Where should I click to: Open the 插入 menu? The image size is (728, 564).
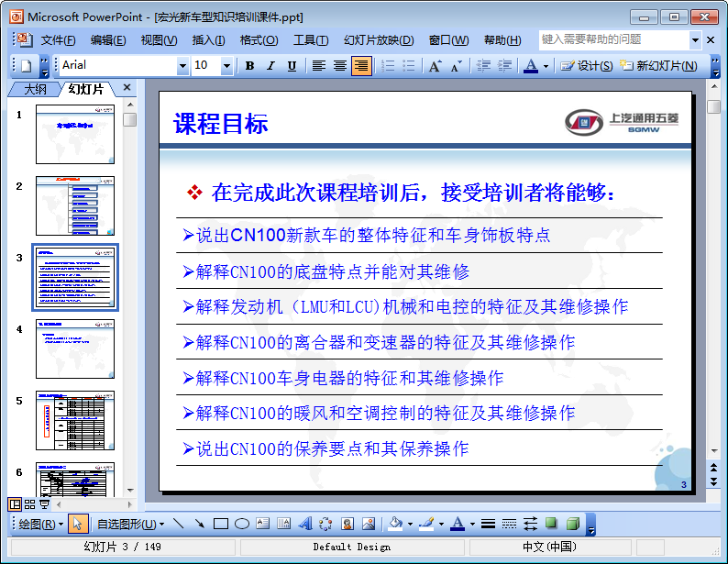(x=208, y=40)
